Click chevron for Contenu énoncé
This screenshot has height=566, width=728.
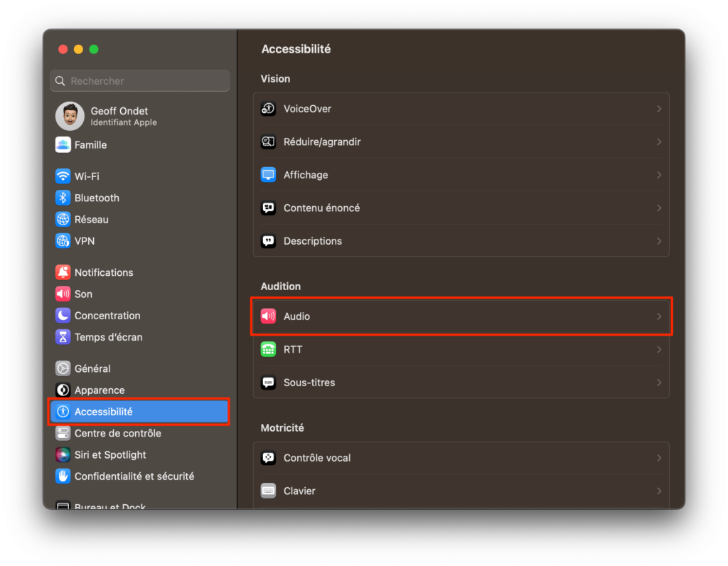(x=659, y=208)
